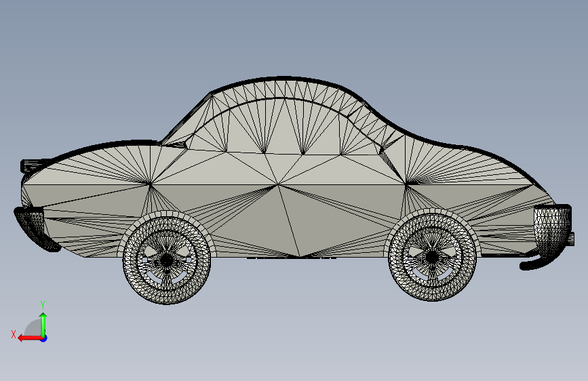Image resolution: width=588 pixels, height=381 pixels.
Task: Pick the gray plane quadrant of the triad
Action: coord(33,328)
